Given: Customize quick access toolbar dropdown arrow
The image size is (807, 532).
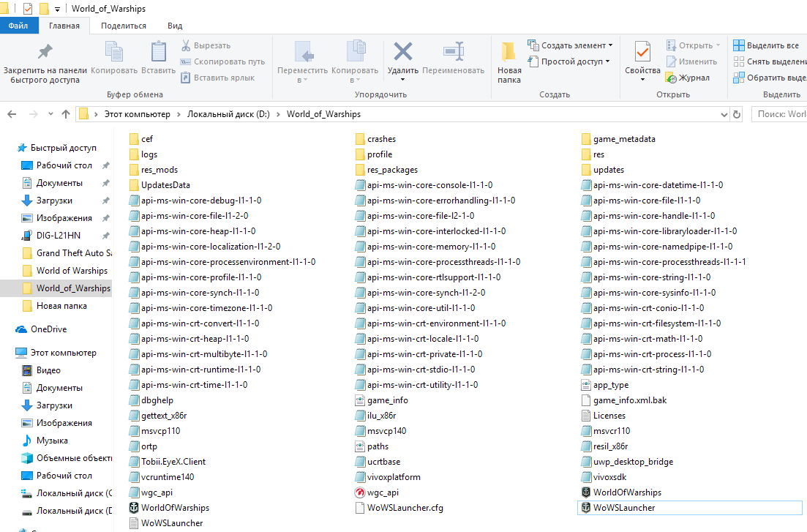Looking at the screenshot, I should pyautogui.click(x=57, y=10).
